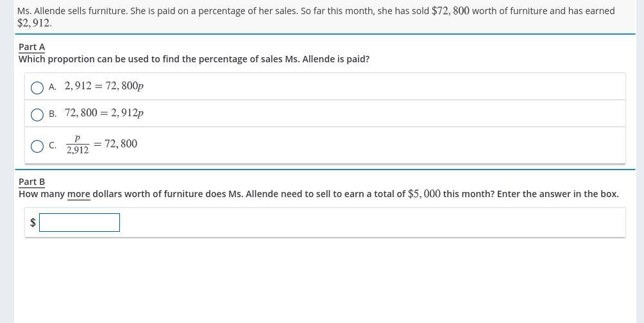The height and width of the screenshot is (323, 644).
Task: Click the fraction p over 2,912 equation
Action: click(101, 144)
